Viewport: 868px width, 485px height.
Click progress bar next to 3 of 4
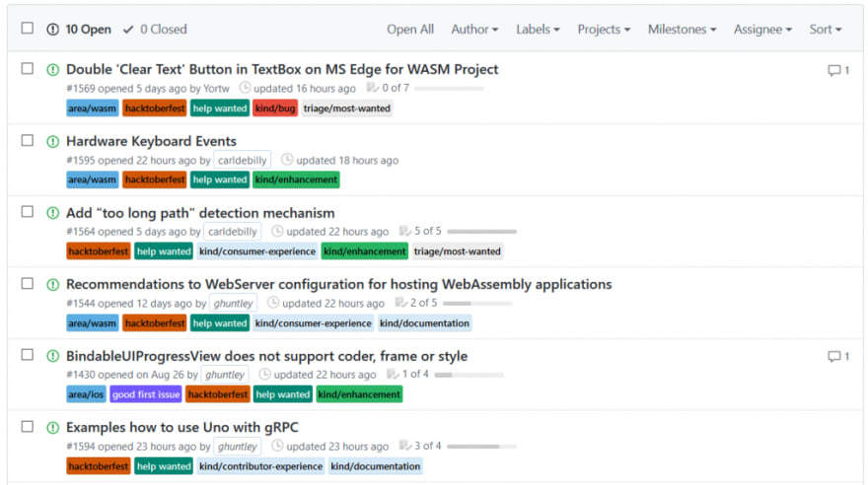481,447
